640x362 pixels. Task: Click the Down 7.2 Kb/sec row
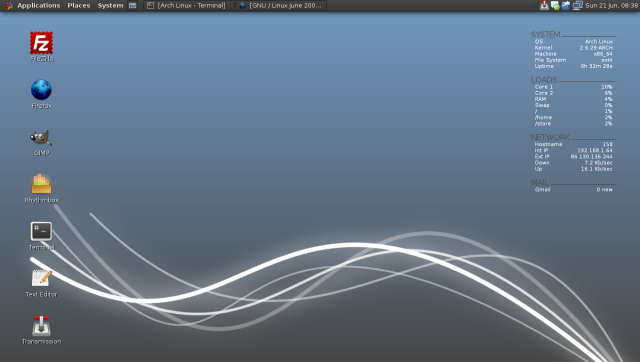[573, 163]
